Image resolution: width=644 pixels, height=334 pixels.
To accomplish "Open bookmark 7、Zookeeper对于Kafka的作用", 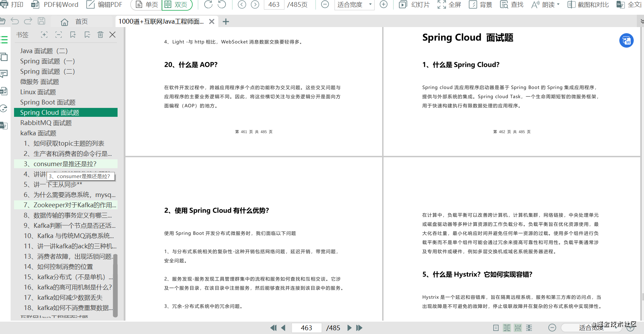I will coord(66,205).
